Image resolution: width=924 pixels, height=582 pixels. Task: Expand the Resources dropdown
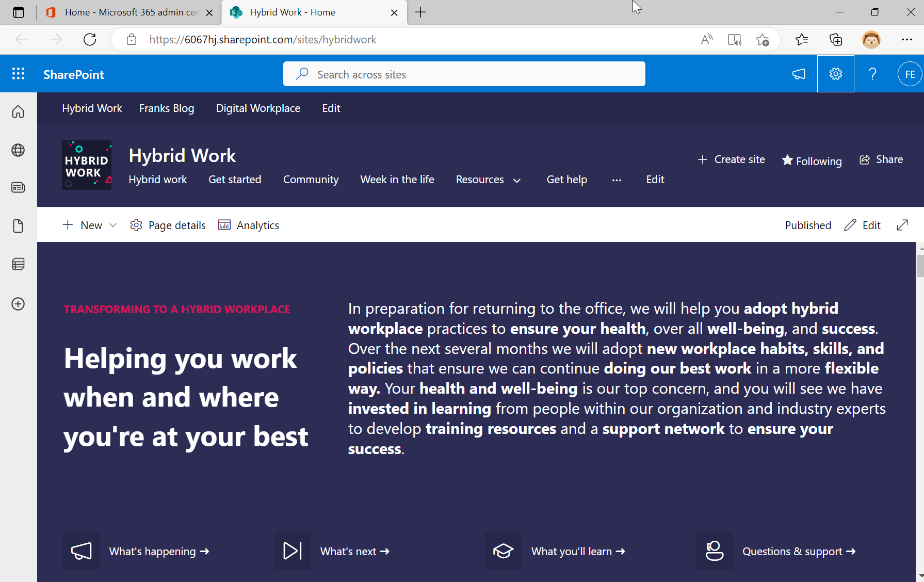click(x=516, y=180)
